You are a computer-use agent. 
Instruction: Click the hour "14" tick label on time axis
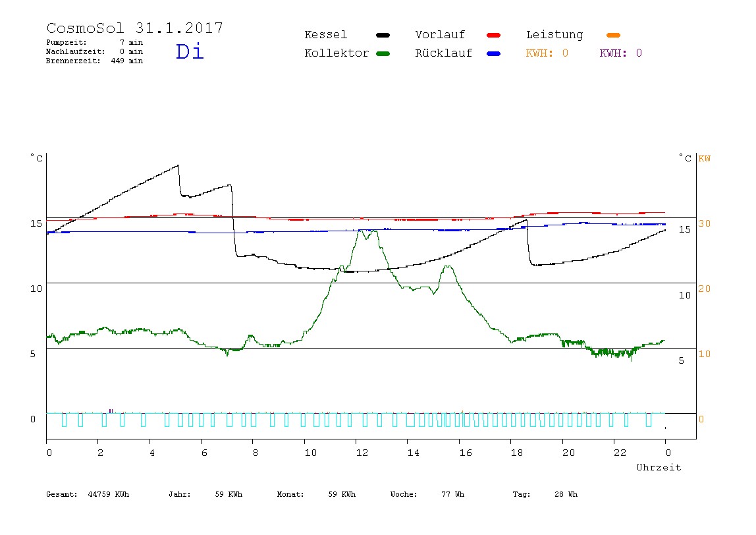(x=414, y=453)
